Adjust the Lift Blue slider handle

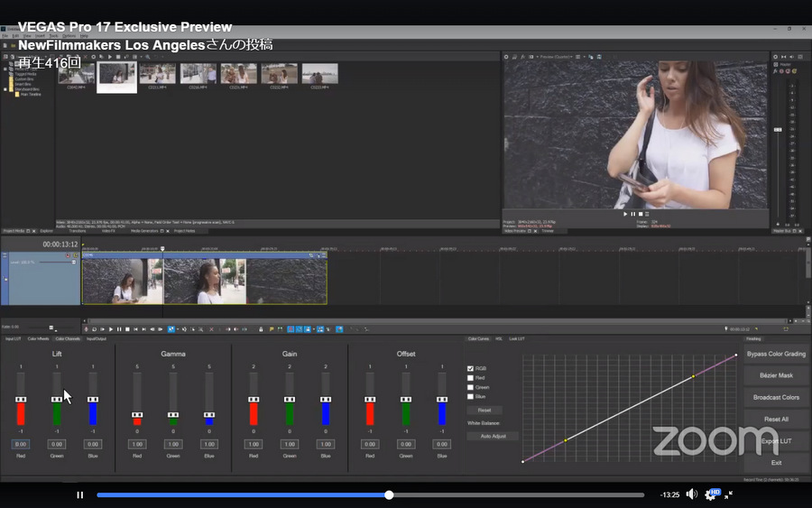93,399
